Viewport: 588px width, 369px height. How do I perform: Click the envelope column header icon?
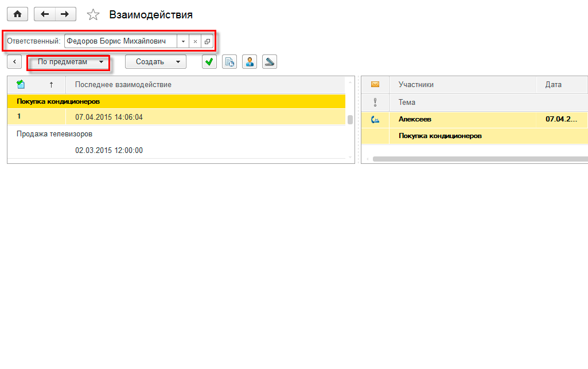point(375,85)
